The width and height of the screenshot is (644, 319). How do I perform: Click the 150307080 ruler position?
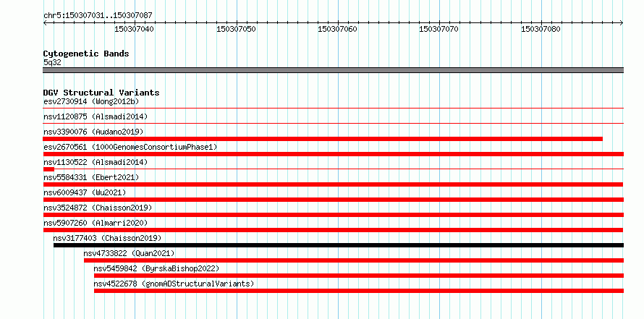(x=541, y=29)
